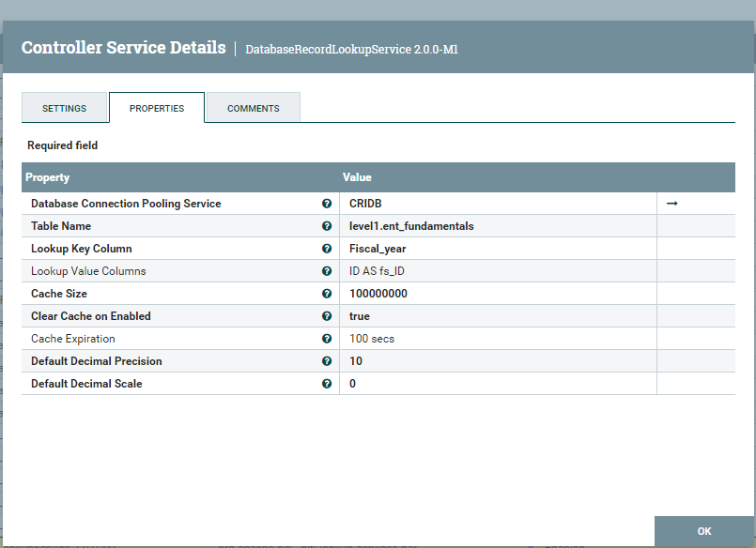Image resolution: width=756 pixels, height=548 pixels.
Task: Click help icon for Cache Expiration
Action: [327, 339]
